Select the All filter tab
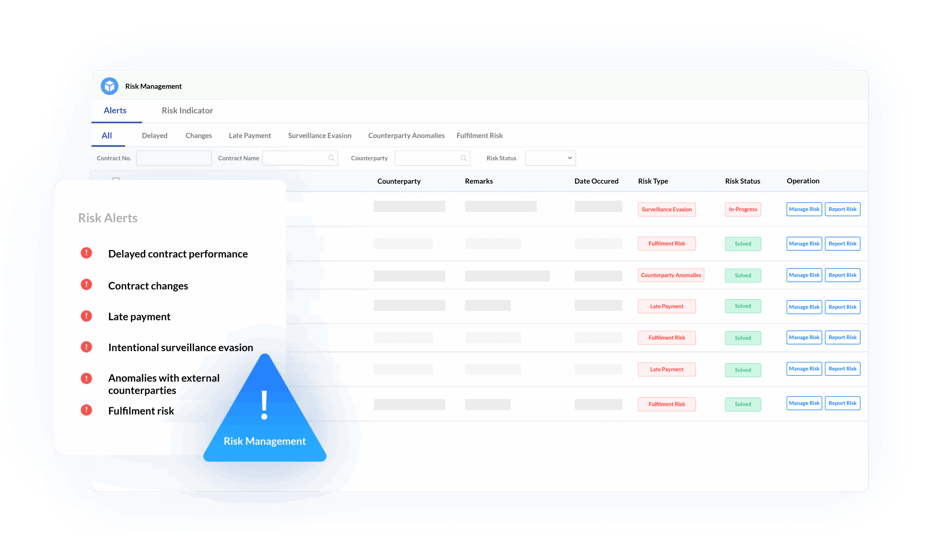Screen dimensions: 925x560 pos(107,135)
